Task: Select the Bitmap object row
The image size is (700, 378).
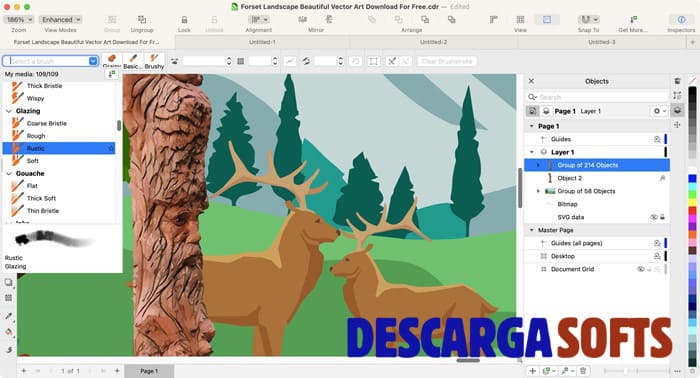Action: coord(597,204)
